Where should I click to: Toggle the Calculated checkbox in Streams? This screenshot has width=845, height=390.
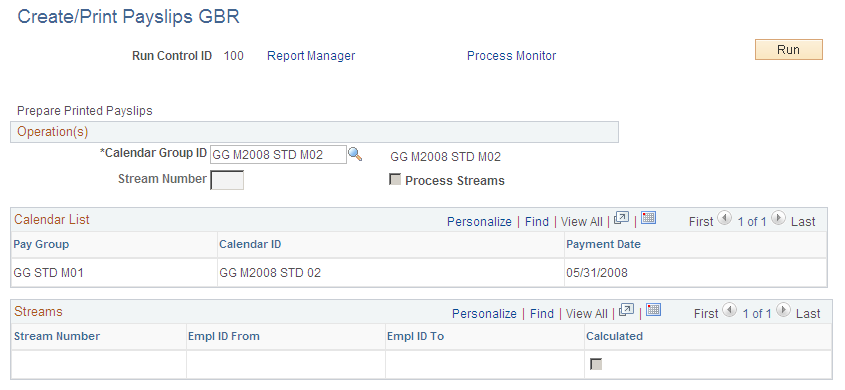pos(596,364)
